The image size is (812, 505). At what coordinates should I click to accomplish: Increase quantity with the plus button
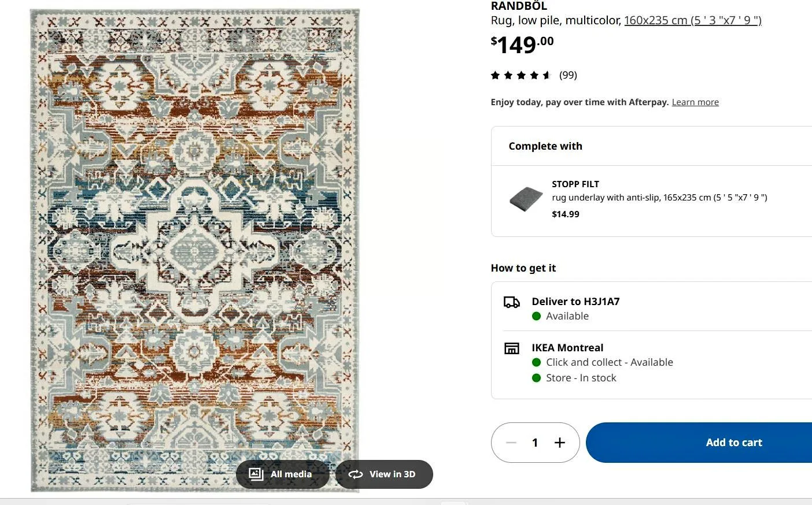pyautogui.click(x=559, y=443)
